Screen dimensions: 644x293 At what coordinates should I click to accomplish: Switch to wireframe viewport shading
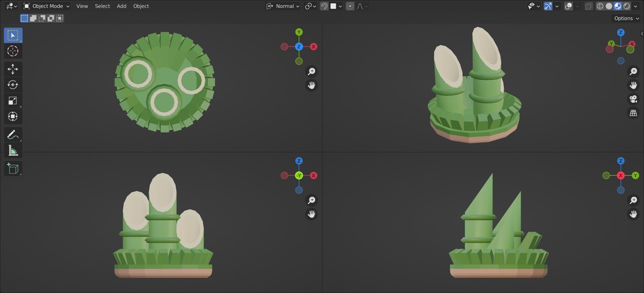click(600, 6)
